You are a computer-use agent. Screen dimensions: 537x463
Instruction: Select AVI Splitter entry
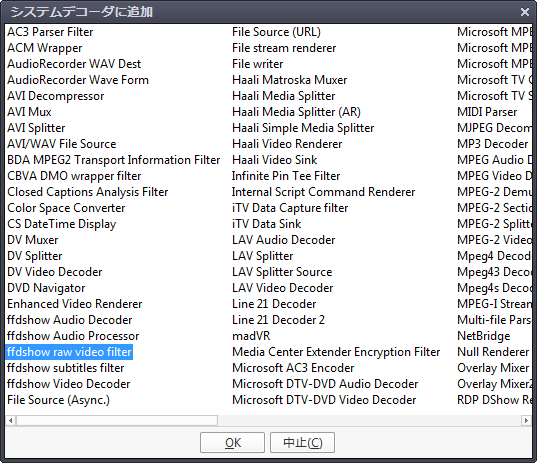click(36, 128)
